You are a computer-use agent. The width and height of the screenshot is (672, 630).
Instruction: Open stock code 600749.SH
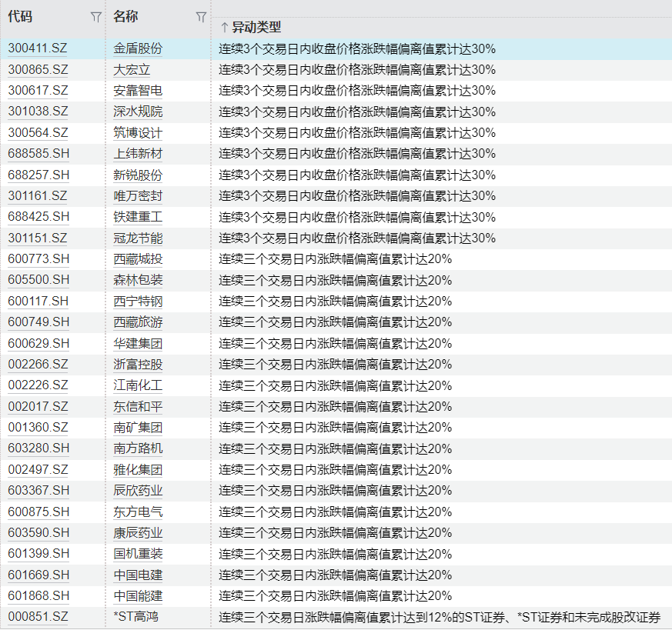[38, 322]
